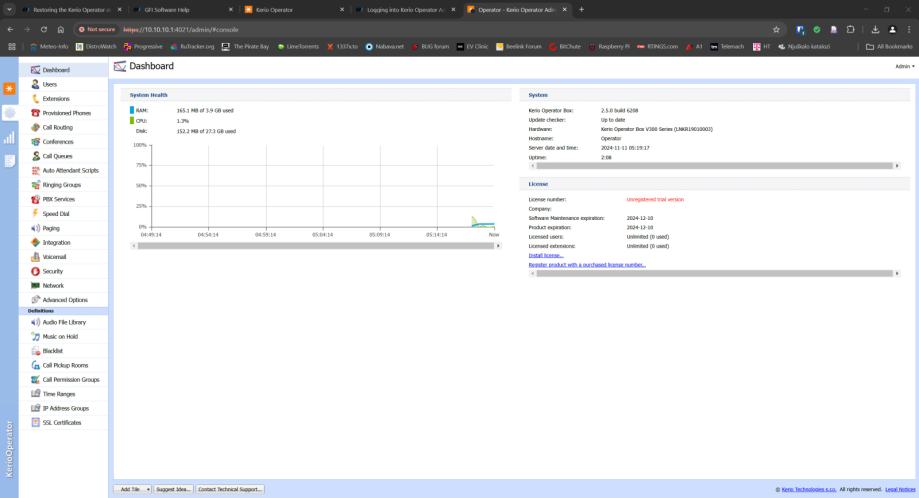The height and width of the screenshot is (498, 919).
Task: Click the green CPU legend swatch
Action: (132, 121)
